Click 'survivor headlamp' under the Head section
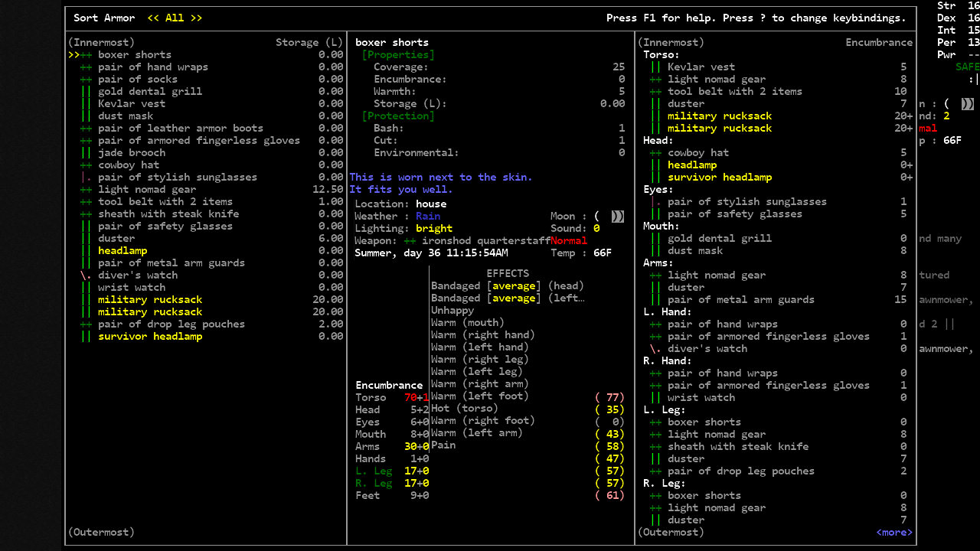 pos(720,177)
